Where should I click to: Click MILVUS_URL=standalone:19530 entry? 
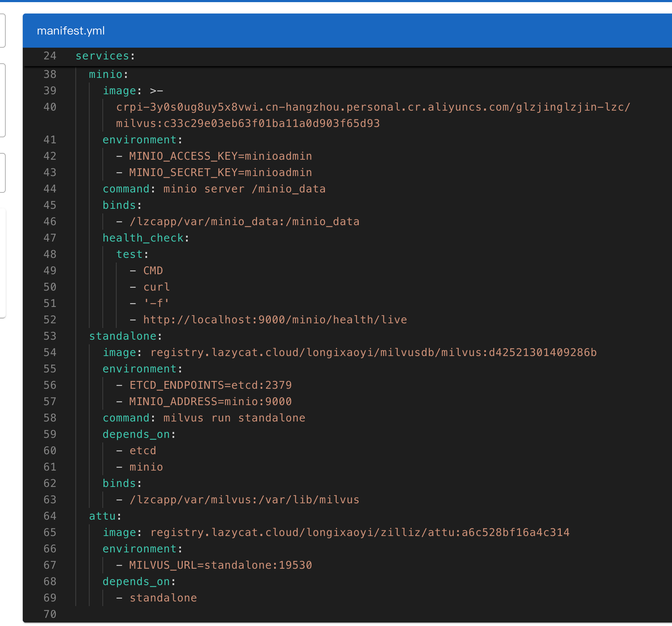(x=220, y=565)
